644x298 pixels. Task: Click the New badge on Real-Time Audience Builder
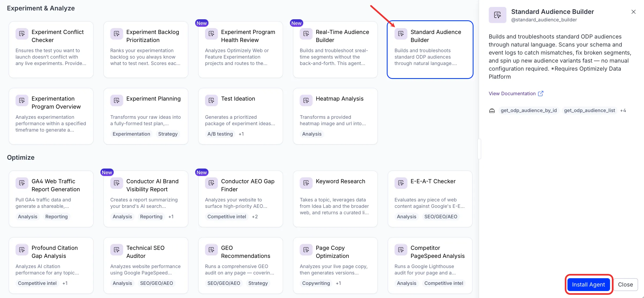point(296,23)
